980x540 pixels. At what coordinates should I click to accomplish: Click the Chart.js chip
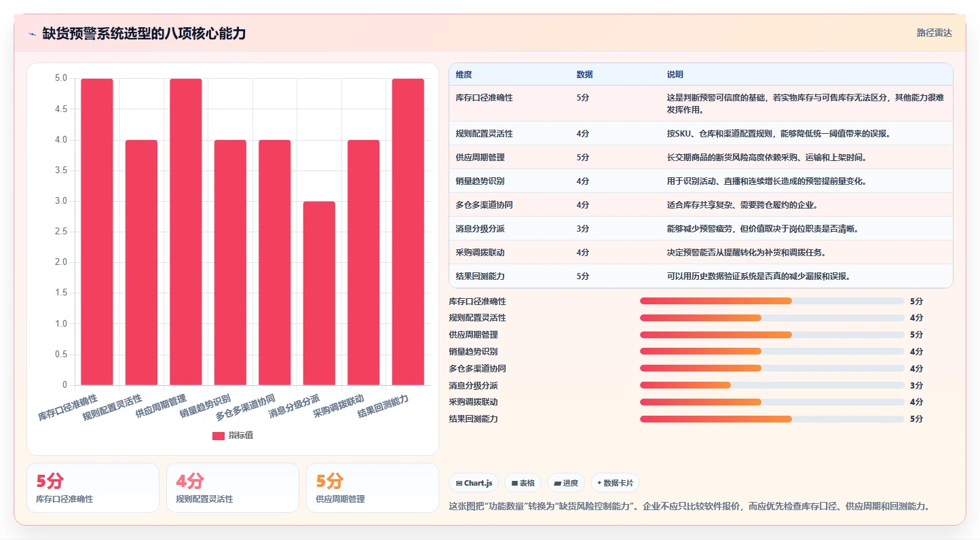(x=474, y=483)
